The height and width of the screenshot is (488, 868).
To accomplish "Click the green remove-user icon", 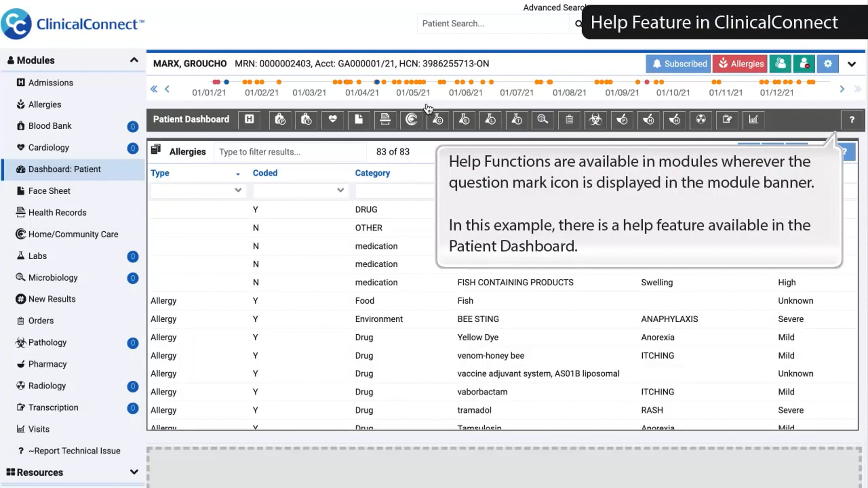I will [x=804, y=64].
